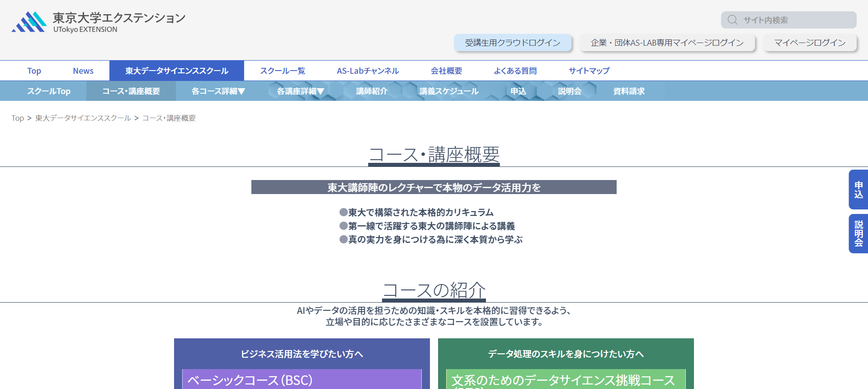Image resolution: width=868 pixels, height=389 pixels.
Task: Click 真の実力を身につける為に深く本質から学ぶ text
Action: [435, 239]
